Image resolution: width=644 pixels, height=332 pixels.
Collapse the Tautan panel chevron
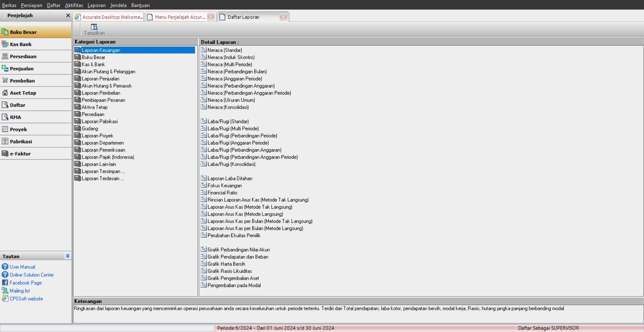67,256
